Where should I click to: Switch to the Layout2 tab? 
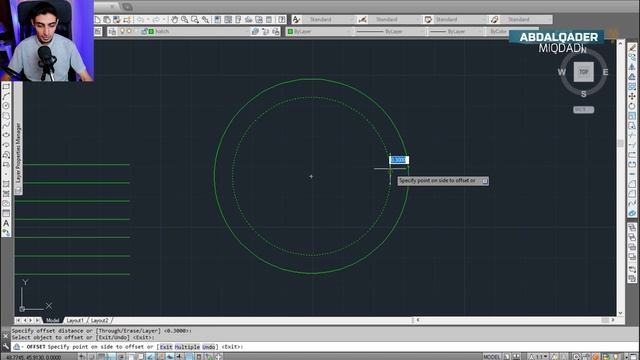[x=100, y=320]
